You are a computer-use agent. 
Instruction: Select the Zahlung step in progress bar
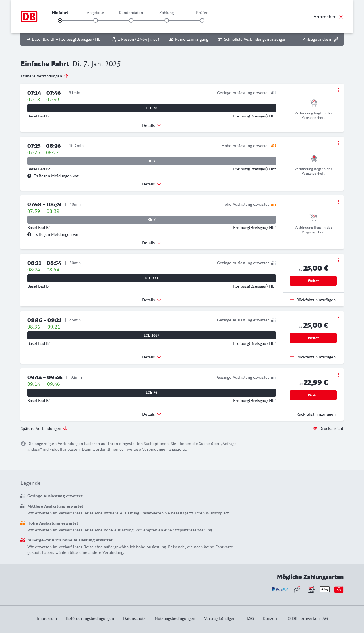(x=167, y=20)
